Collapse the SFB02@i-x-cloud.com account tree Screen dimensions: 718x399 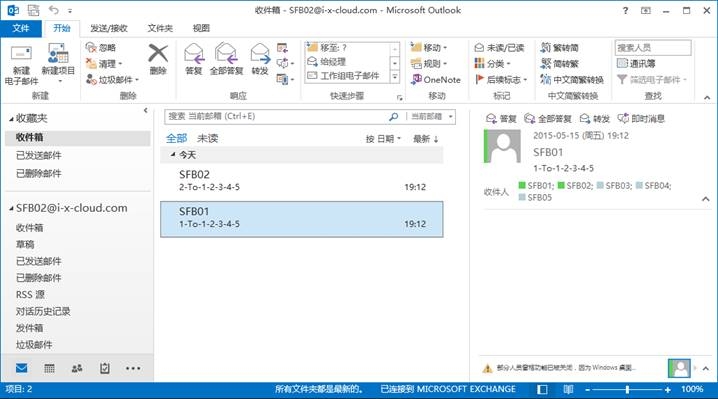[11, 208]
